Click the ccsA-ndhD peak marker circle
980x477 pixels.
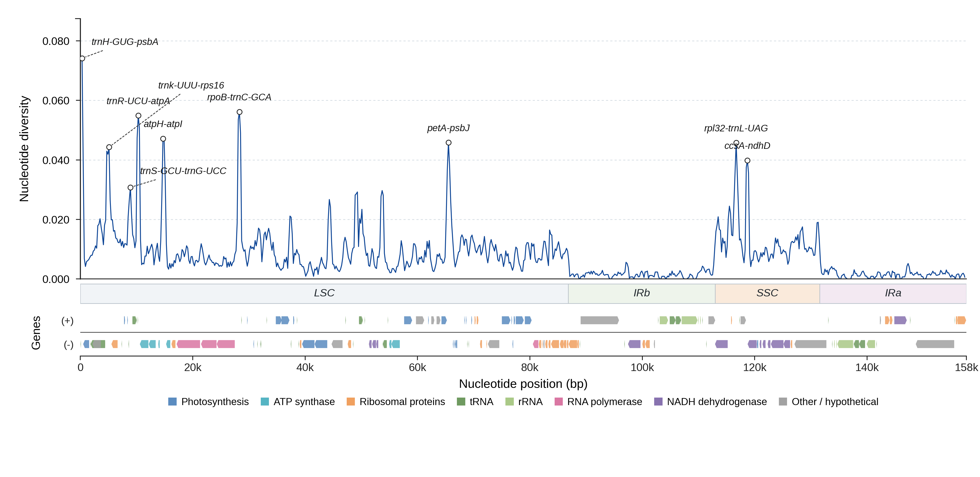pos(747,161)
